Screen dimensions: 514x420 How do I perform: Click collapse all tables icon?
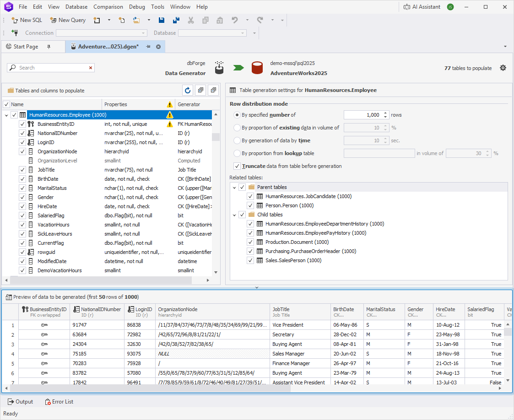(213, 90)
